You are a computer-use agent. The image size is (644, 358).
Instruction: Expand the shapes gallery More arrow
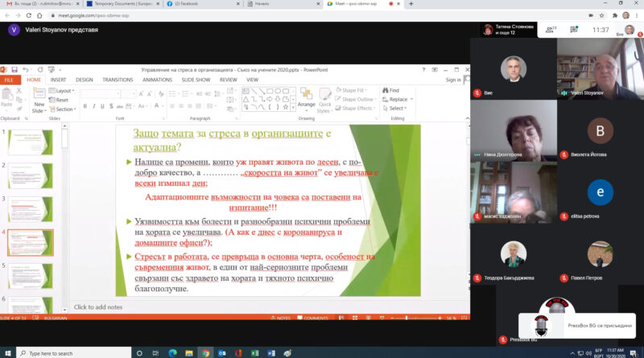293,108
